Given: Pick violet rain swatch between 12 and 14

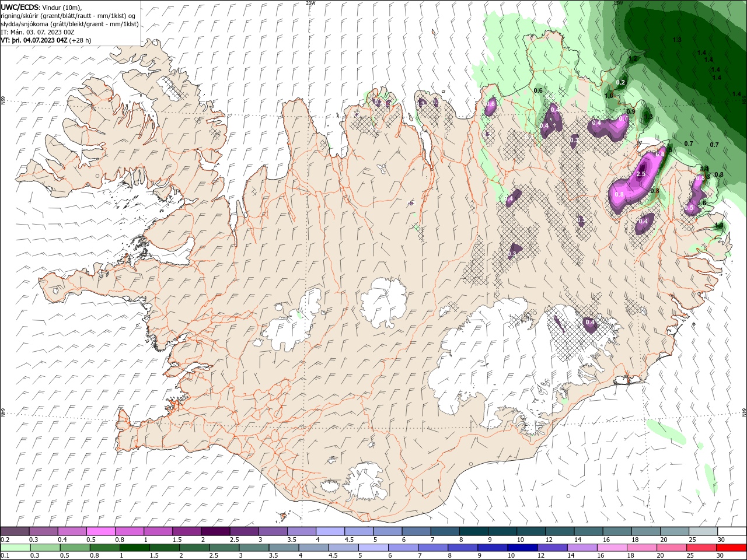Looking at the screenshot, I should [553, 548].
